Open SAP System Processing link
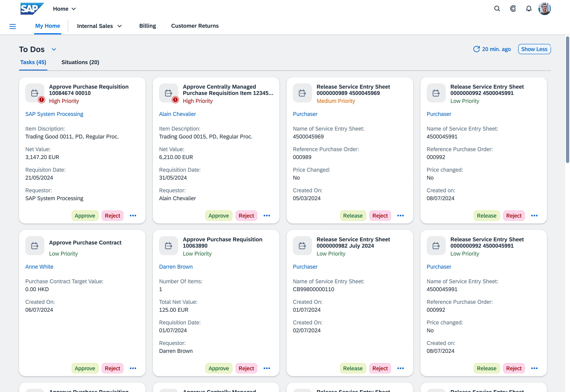This screenshot has height=392, width=570. pos(54,114)
